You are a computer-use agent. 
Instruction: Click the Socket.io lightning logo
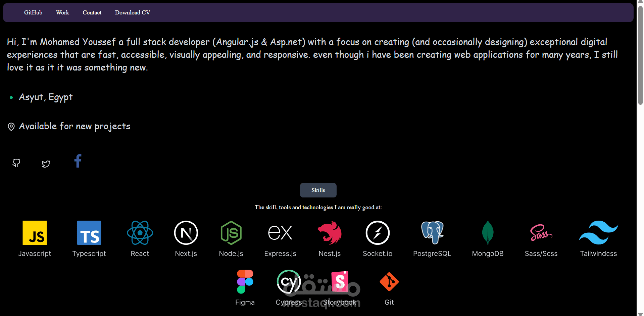(x=378, y=233)
